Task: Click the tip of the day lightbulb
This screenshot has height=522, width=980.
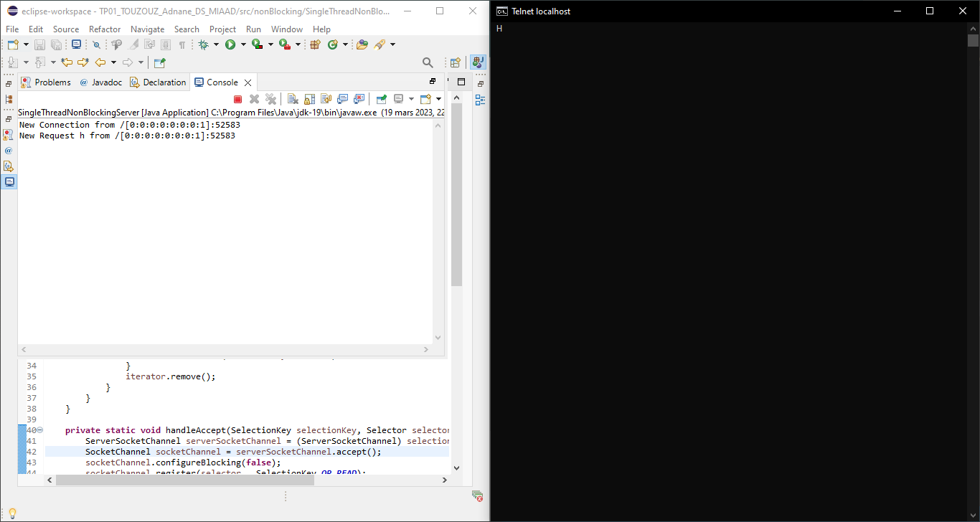Action: click(12, 513)
